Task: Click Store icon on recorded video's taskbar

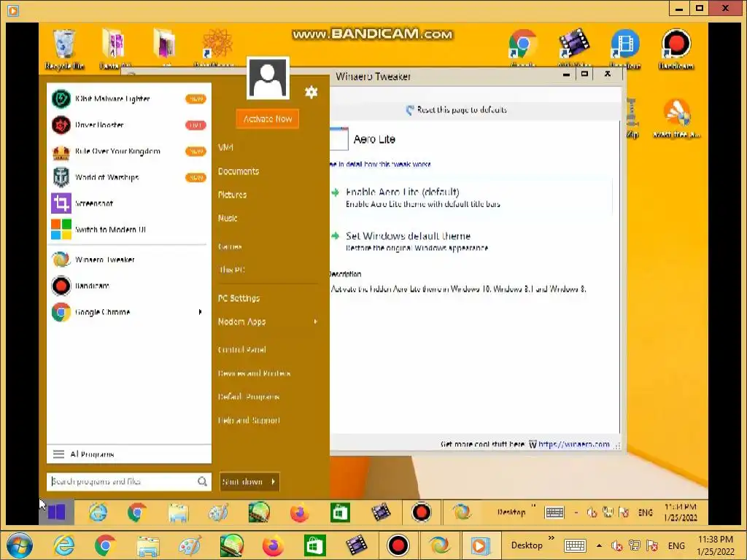Action: 340,513
